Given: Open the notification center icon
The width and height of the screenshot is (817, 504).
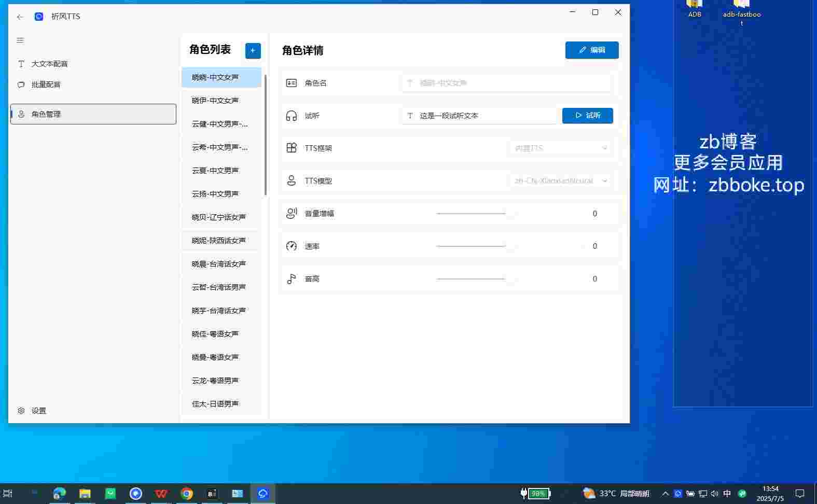Looking at the screenshot, I should [x=800, y=493].
